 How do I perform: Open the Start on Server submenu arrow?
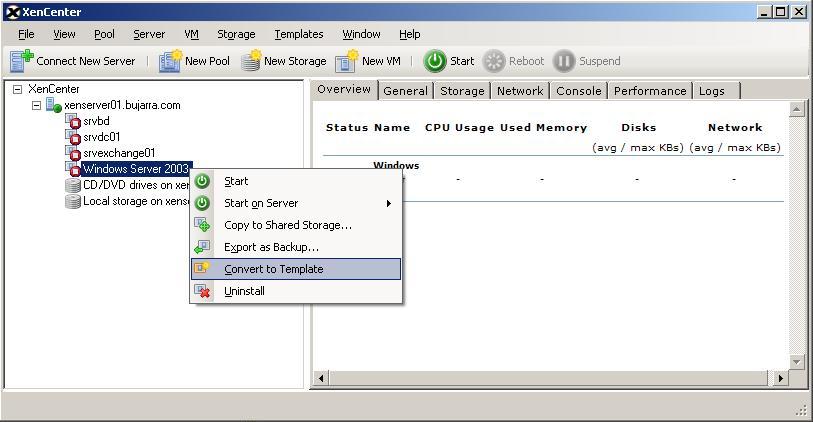[x=388, y=203]
